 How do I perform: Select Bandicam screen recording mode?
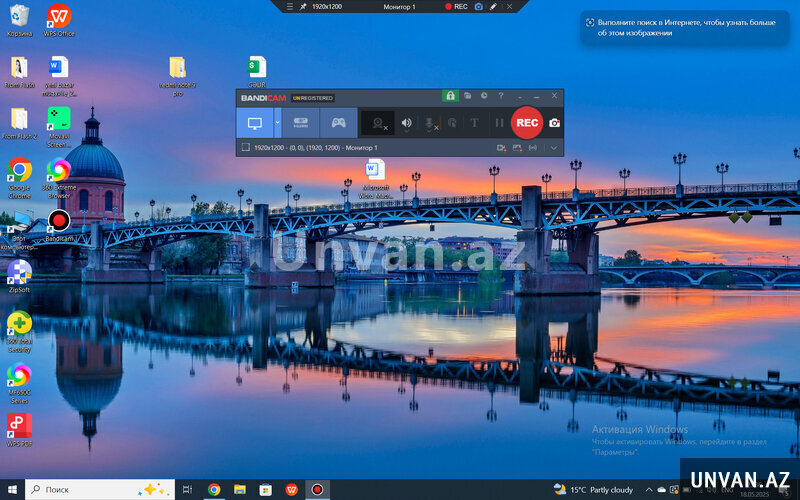(x=255, y=122)
